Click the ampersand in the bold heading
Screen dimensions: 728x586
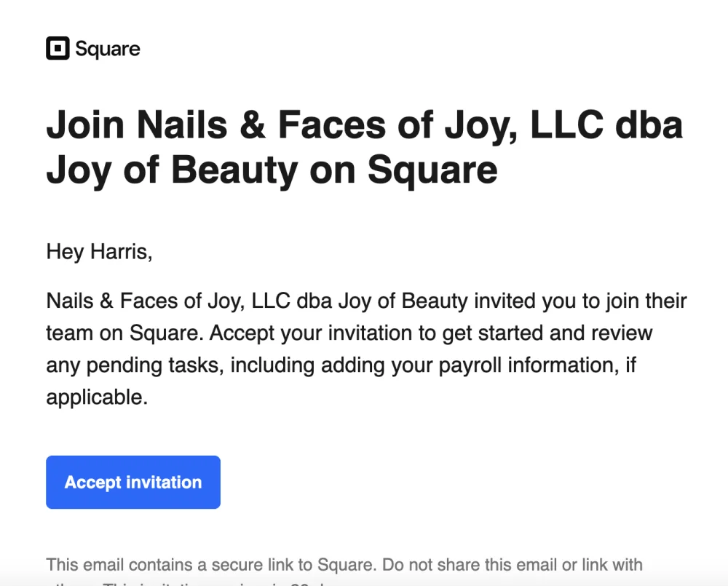[253, 125]
